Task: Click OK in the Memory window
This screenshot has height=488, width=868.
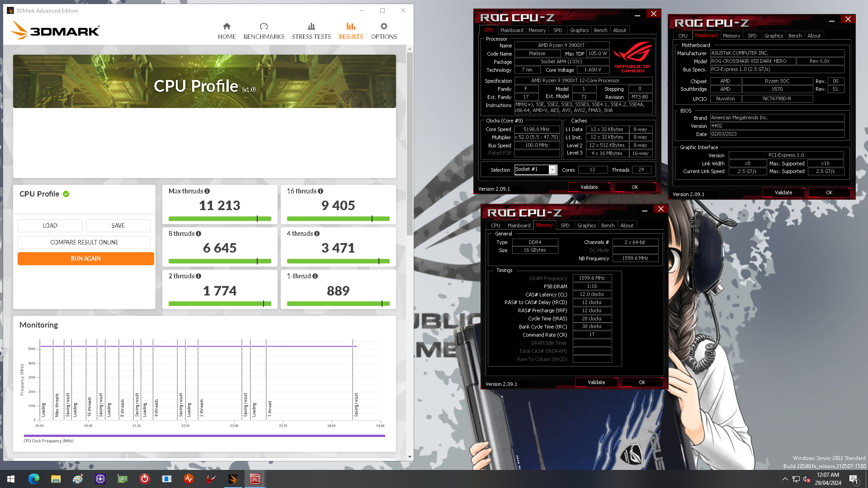Action: (x=642, y=382)
